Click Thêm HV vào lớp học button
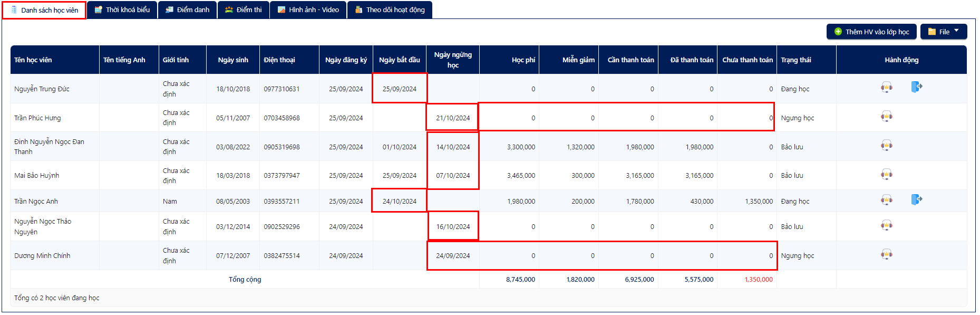Viewport: 980px width, 315px height. pyautogui.click(x=871, y=32)
